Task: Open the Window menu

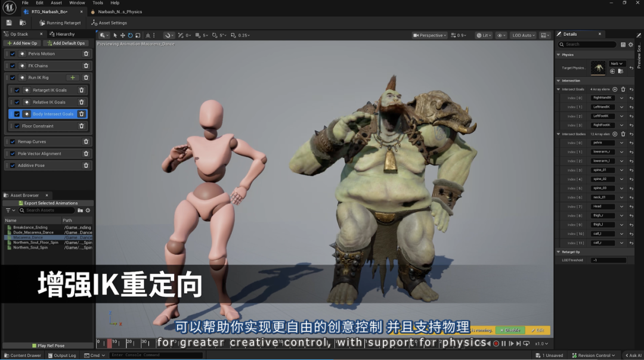Action: coord(77,2)
